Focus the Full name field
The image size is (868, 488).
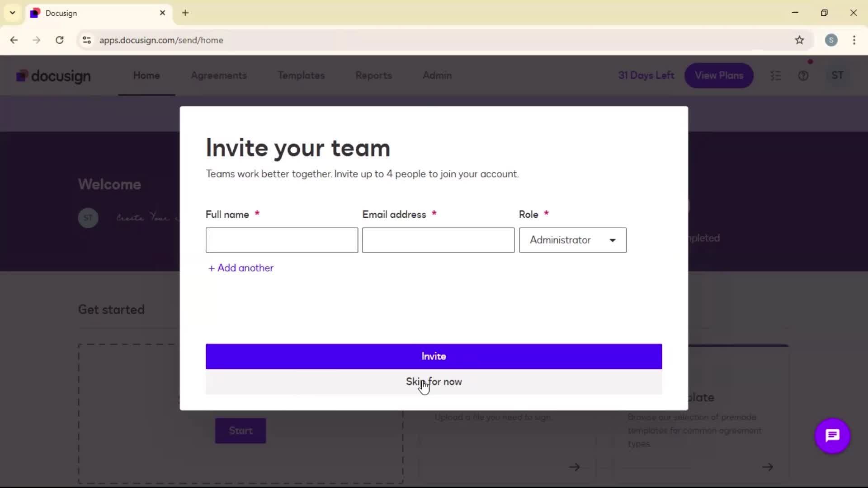pyautogui.click(x=282, y=240)
